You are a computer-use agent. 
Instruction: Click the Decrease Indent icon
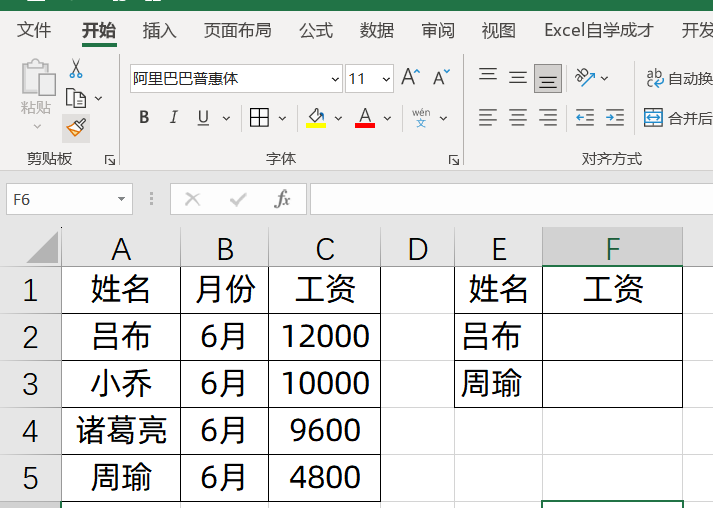pos(584,118)
